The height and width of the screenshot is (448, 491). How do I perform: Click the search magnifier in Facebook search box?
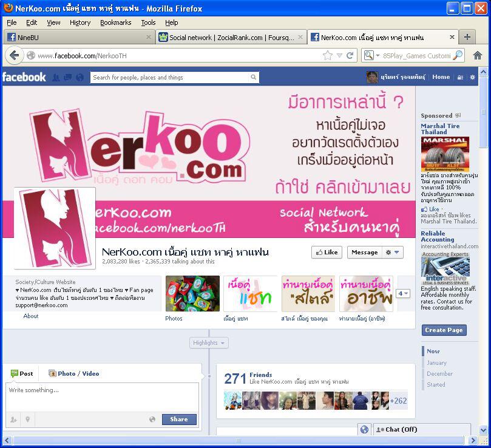pyautogui.click(x=253, y=77)
